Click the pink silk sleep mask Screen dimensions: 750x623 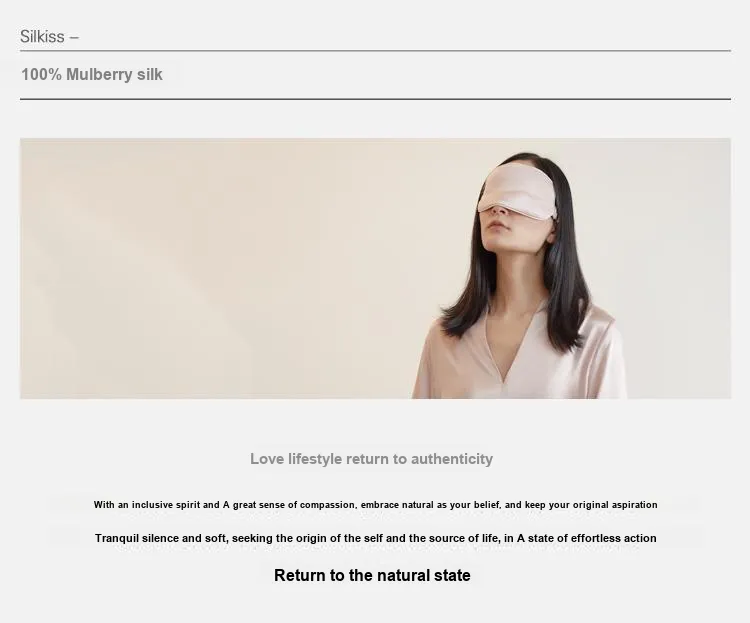(x=517, y=193)
